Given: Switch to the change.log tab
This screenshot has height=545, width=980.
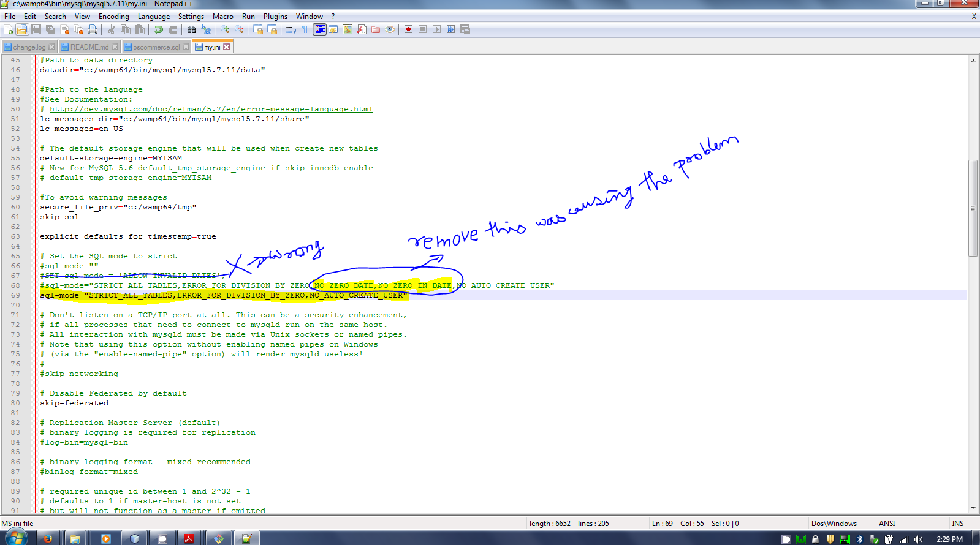Looking at the screenshot, I should [x=29, y=47].
